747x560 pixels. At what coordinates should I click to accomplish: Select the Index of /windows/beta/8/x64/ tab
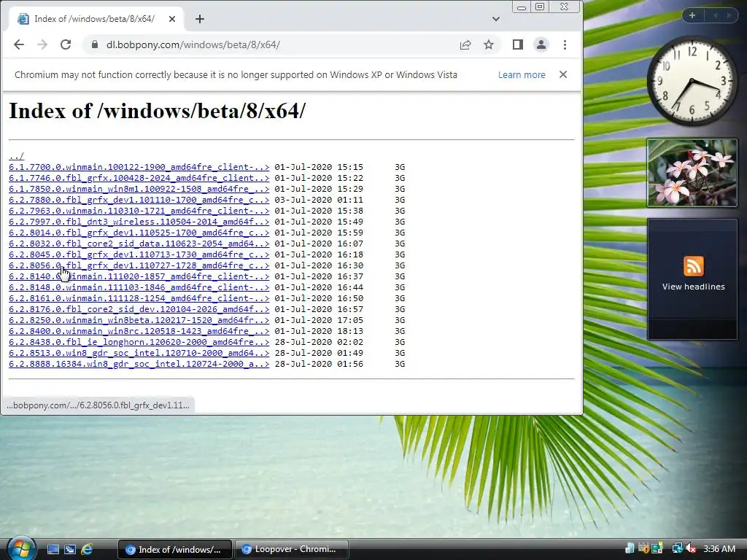coord(96,19)
